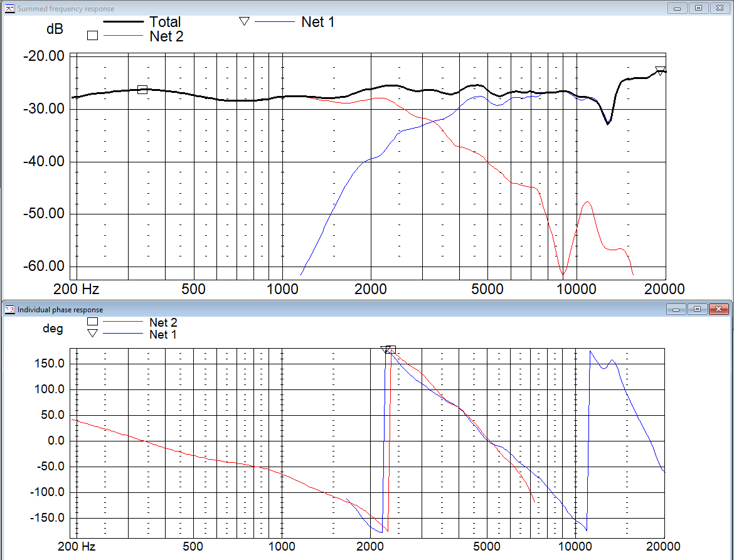
Task: Select the Net 2 square marker in phase legend
Action: [92, 322]
